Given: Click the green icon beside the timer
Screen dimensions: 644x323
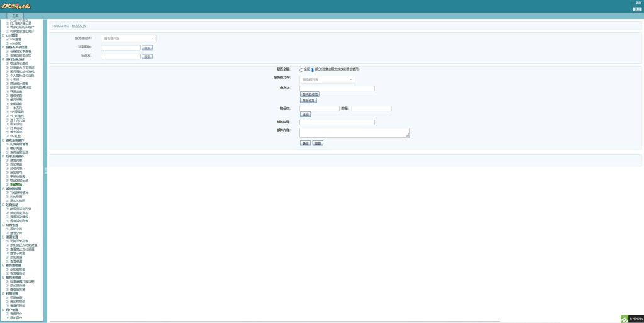Looking at the screenshot, I should click(x=624, y=319).
